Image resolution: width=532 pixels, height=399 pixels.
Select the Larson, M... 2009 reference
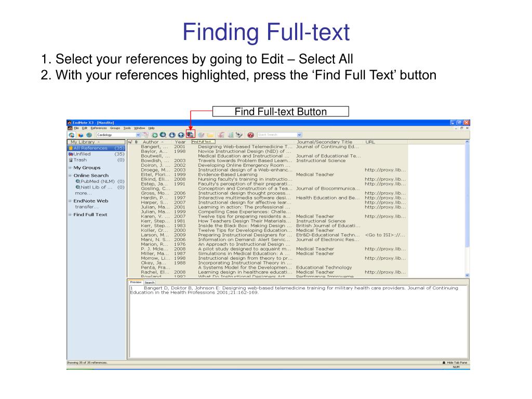pos(268,235)
